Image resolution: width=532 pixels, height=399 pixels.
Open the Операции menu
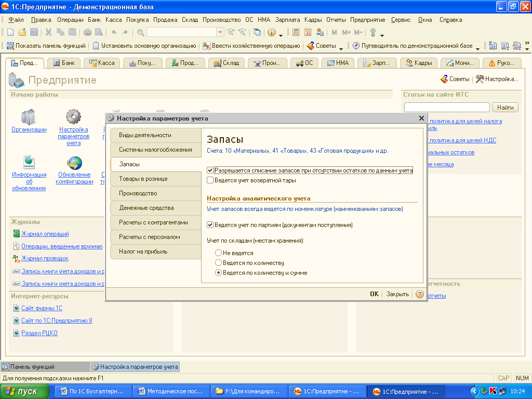pos(70,20)
